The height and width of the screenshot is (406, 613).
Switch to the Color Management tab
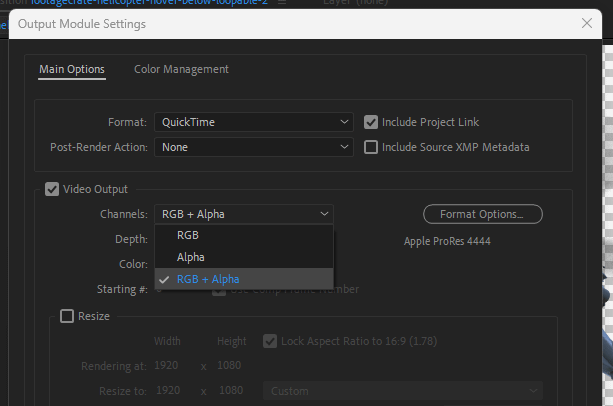181,69
